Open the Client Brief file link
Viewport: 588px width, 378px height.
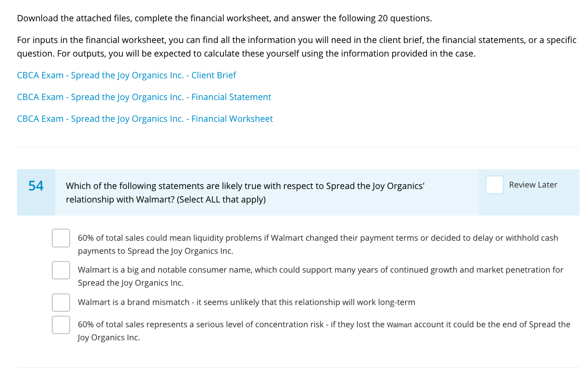[126, 75]
